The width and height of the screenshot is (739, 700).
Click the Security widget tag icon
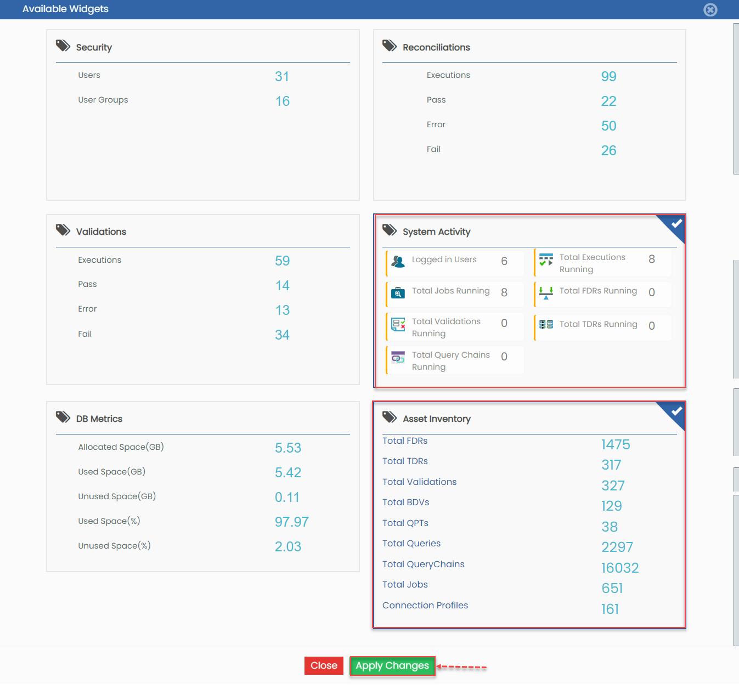[63, 46]
